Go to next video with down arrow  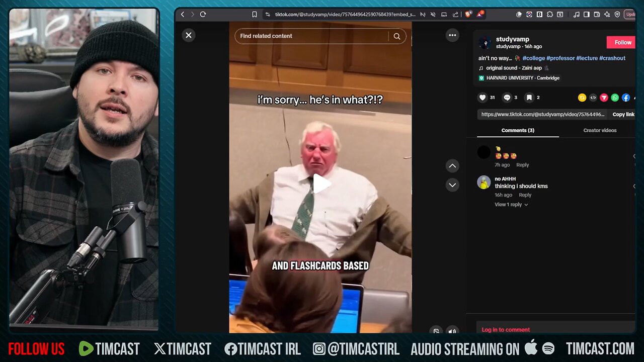coord(452,185)
